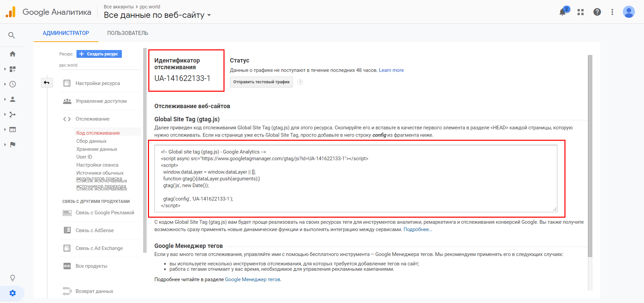Click the lightbulb Discover icon
The width and height of the screenshot is (644, 303).
tap(12, 278)
